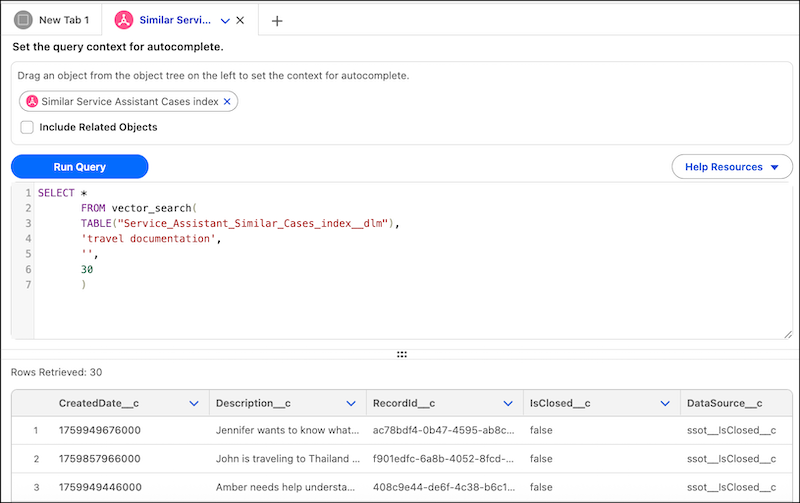
Task: Click record ID ac78bdf4-0b47-4595-ab8c...
Action: pos(443,430)
